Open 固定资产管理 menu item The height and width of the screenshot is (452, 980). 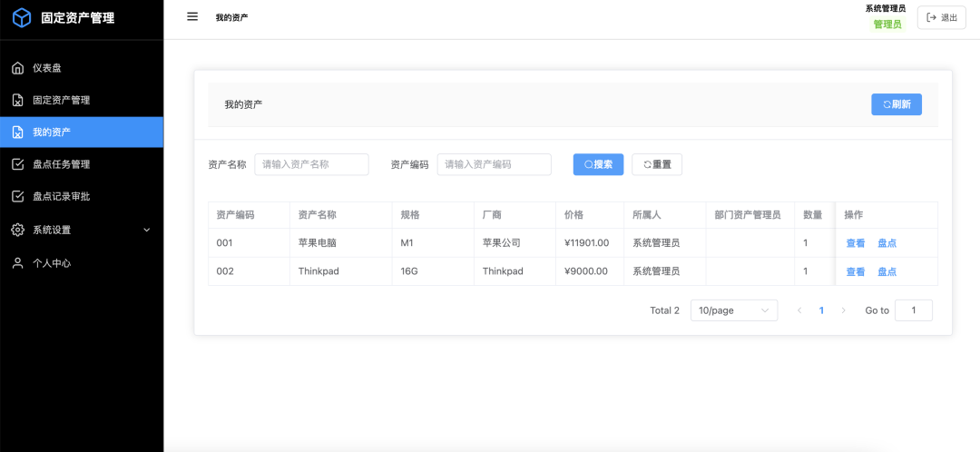click(82, 100)
